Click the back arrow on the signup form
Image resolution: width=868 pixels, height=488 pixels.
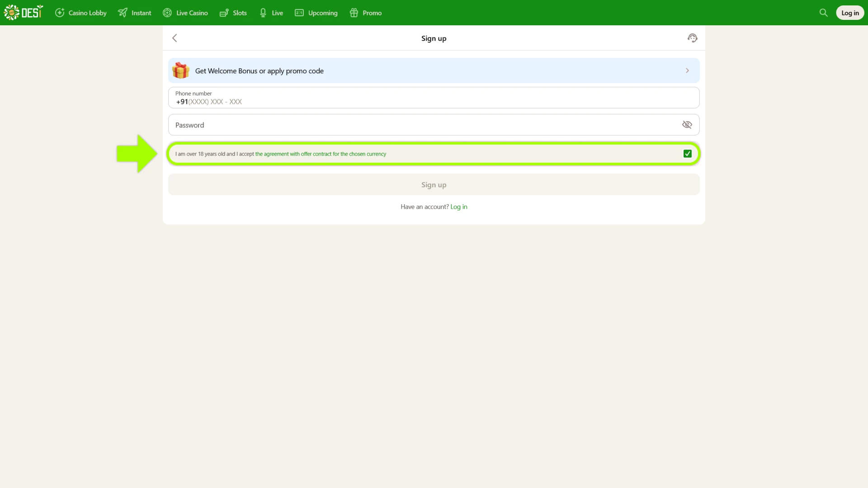[175, 38]
